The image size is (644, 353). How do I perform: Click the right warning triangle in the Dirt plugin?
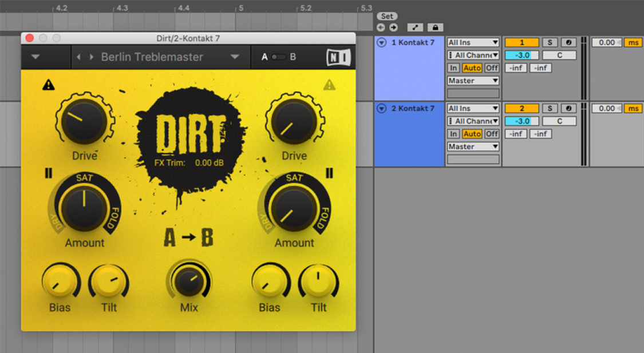tap(330, 86)
